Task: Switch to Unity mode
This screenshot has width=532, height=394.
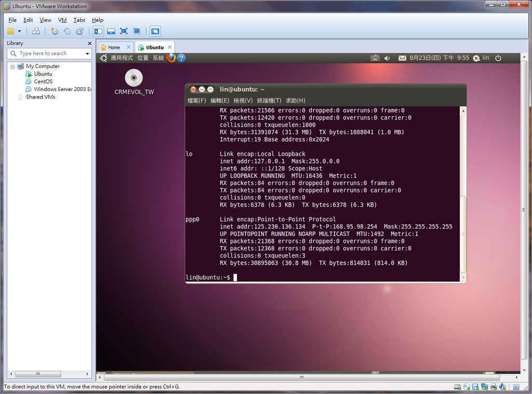Action: tap(137, 31)
